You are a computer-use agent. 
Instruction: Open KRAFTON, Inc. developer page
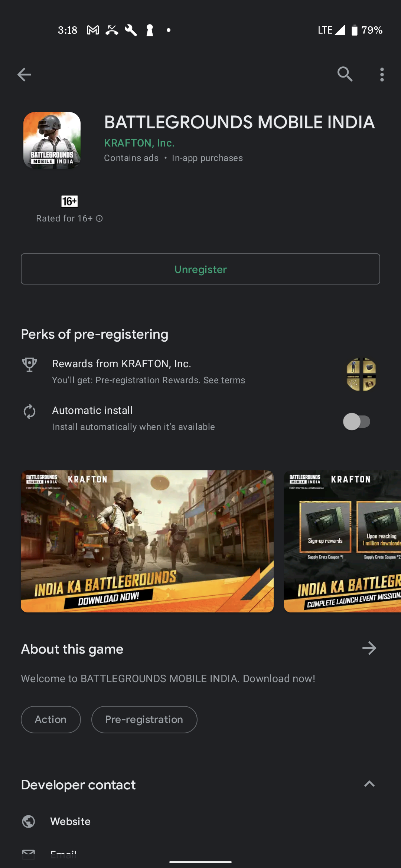tap(139, 143)
